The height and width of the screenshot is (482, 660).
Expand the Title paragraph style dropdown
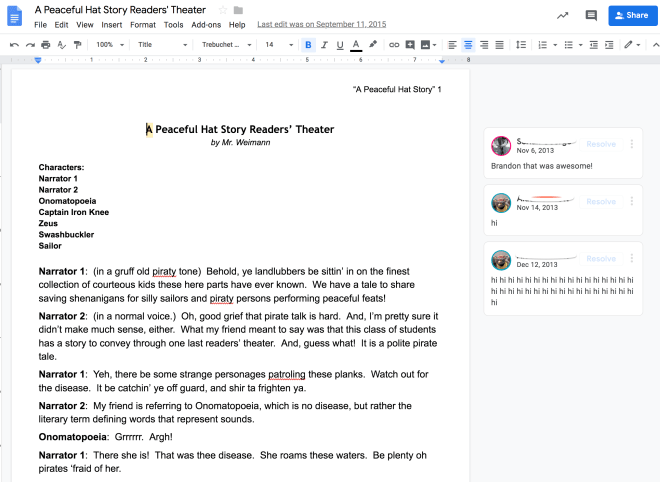pyautogui.click(x=162, y=45)
